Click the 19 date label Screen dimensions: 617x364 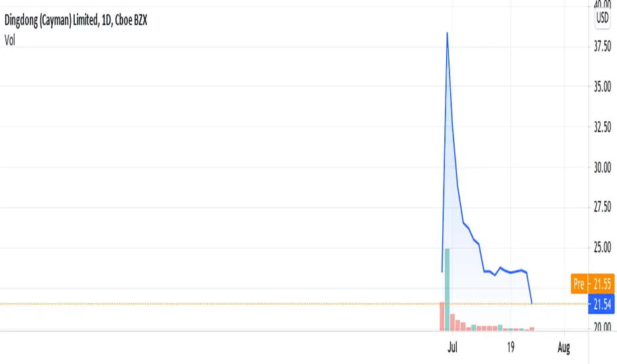pyautogui.click(x=510, y=347)
